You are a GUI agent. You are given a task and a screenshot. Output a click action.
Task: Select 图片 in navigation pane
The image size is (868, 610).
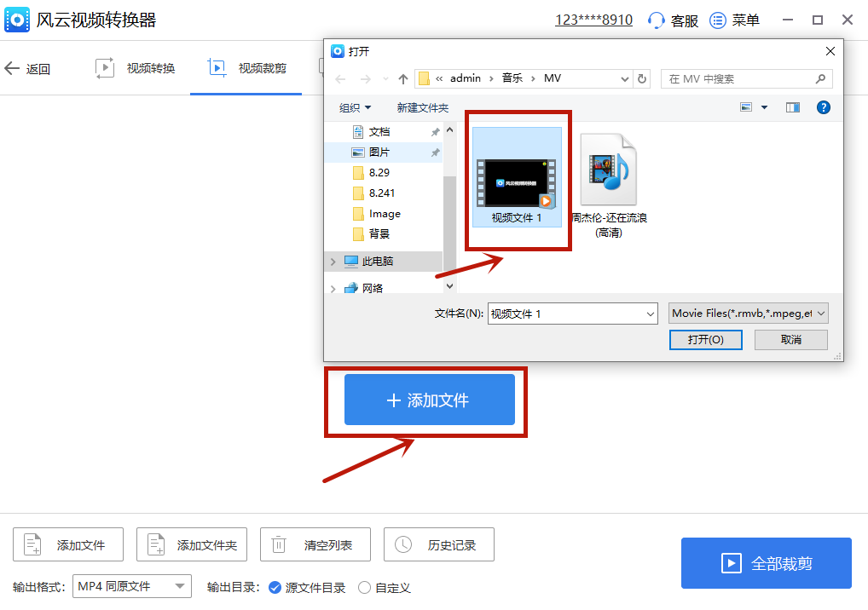[x=379, y=152]
